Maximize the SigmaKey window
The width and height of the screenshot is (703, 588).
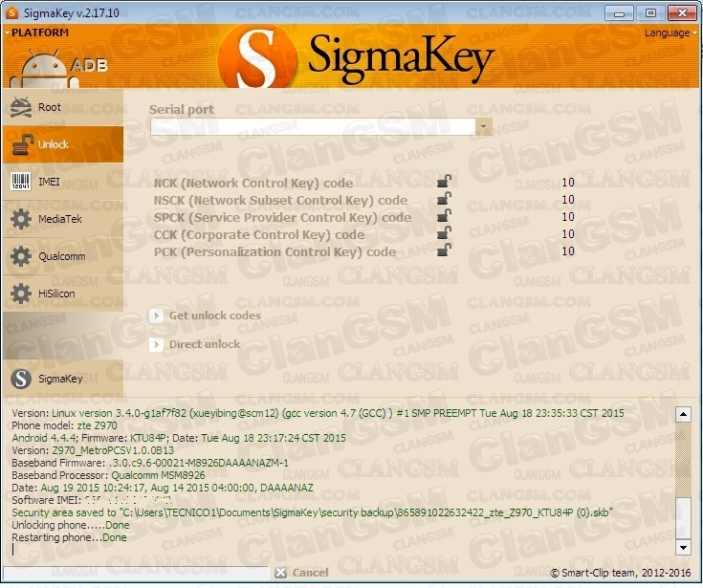pyautogui.click(x=650, y=13)
